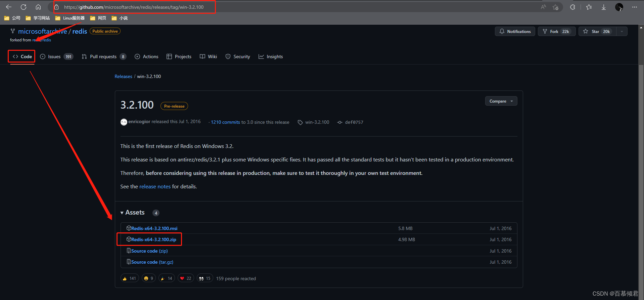Open the 学习网站 bookmarks folder

[x=38, y=18]
